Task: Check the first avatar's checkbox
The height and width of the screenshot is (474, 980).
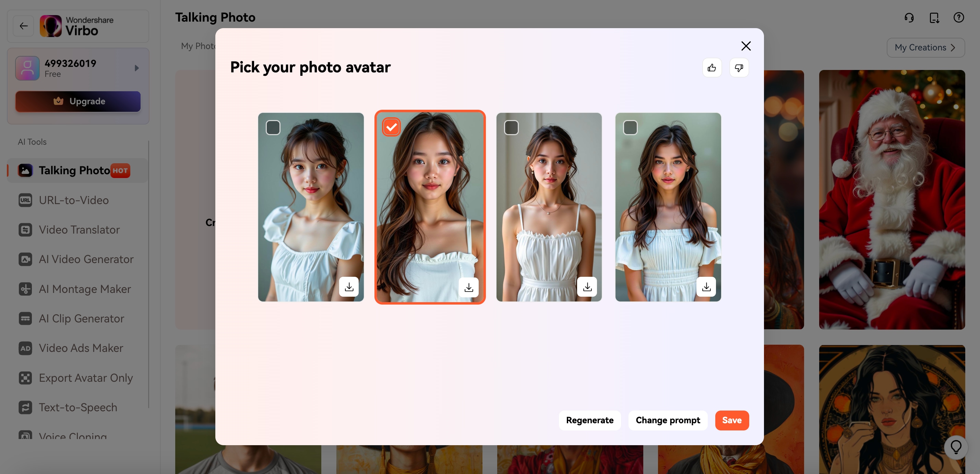Action: (273, 128)
